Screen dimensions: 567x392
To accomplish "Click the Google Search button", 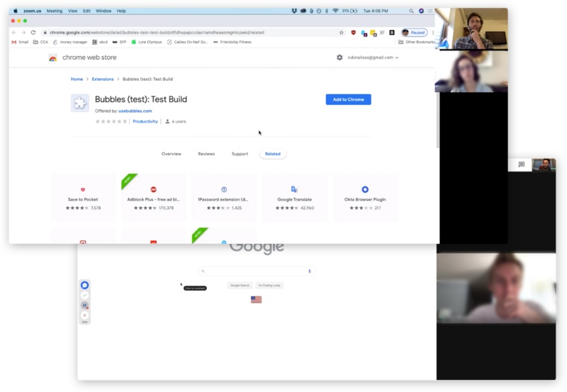I will pyautogui.click(x=240, y=286).
